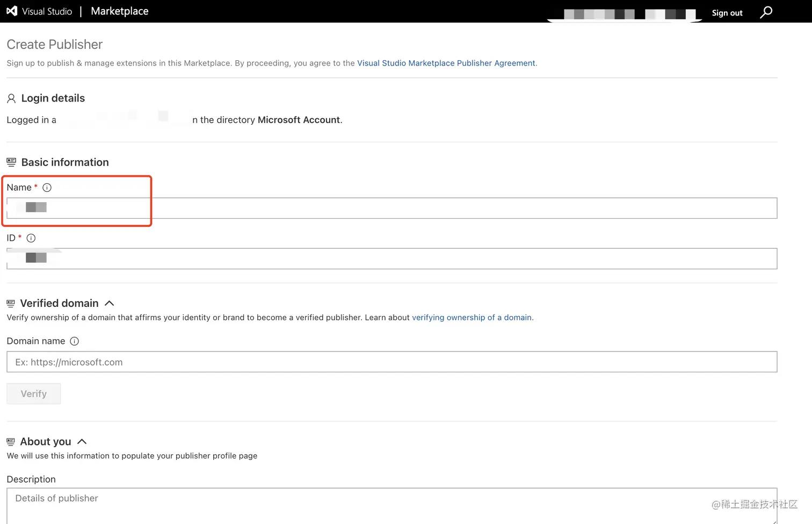812x524 pixels.
Task: Click the Sign out link
Action: (727, 13)
